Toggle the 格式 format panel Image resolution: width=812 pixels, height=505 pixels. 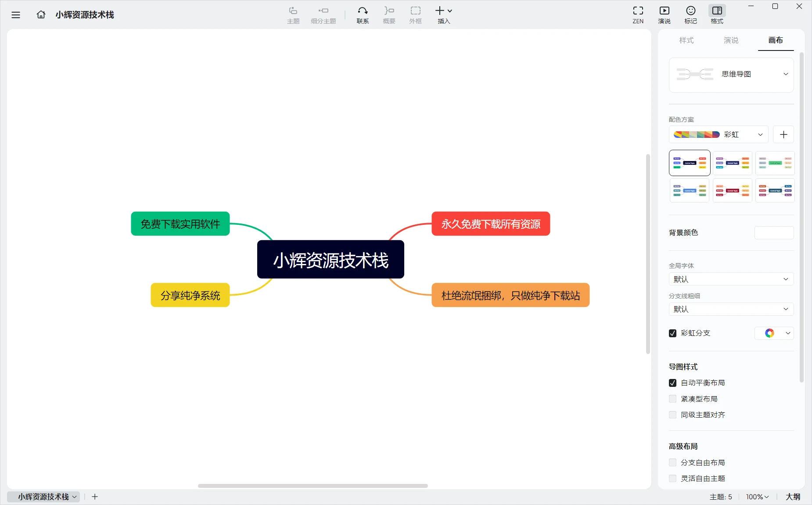click(717, 14)
